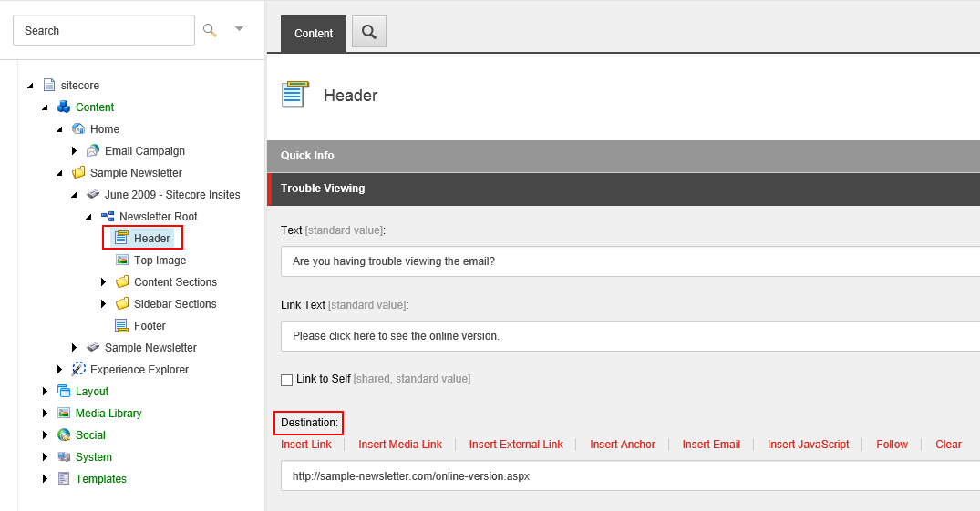Image resolution: width=980 pixels, height=511 pixels.
Task: Click the Email Campaign icon in tree
Action: coord(93,151)
